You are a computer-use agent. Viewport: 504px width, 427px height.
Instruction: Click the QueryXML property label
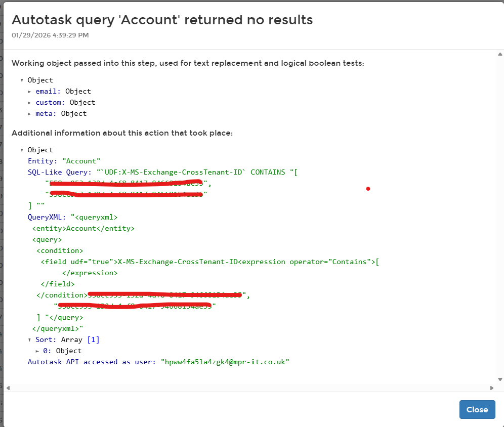pyautogui.click(x=47, y=217)
